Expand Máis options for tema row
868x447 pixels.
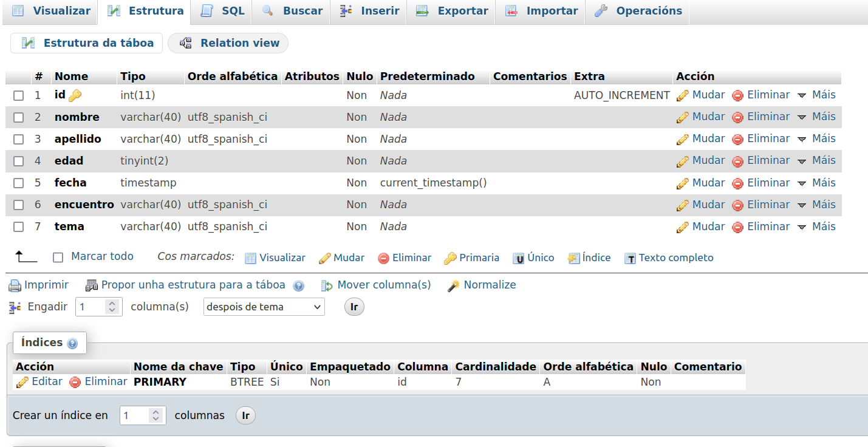816,226
